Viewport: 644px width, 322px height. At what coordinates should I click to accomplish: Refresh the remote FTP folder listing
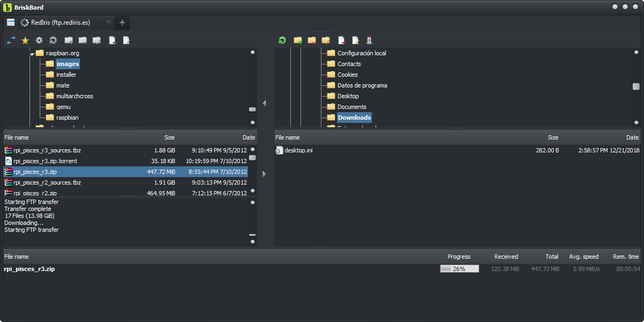tap(53, 40)
